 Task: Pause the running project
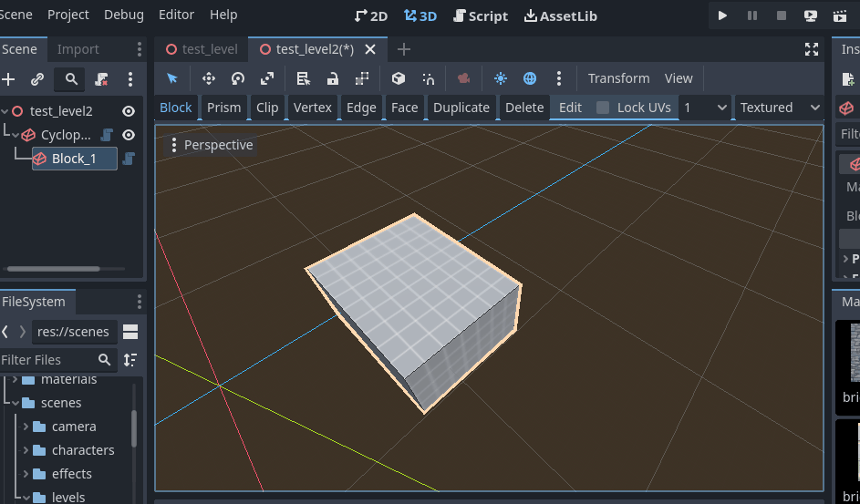[752, 15]
